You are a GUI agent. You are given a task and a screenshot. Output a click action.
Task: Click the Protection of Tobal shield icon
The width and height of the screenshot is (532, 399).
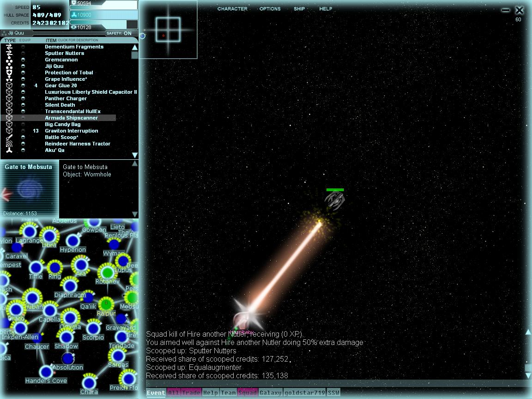click(x=9, y=73)
